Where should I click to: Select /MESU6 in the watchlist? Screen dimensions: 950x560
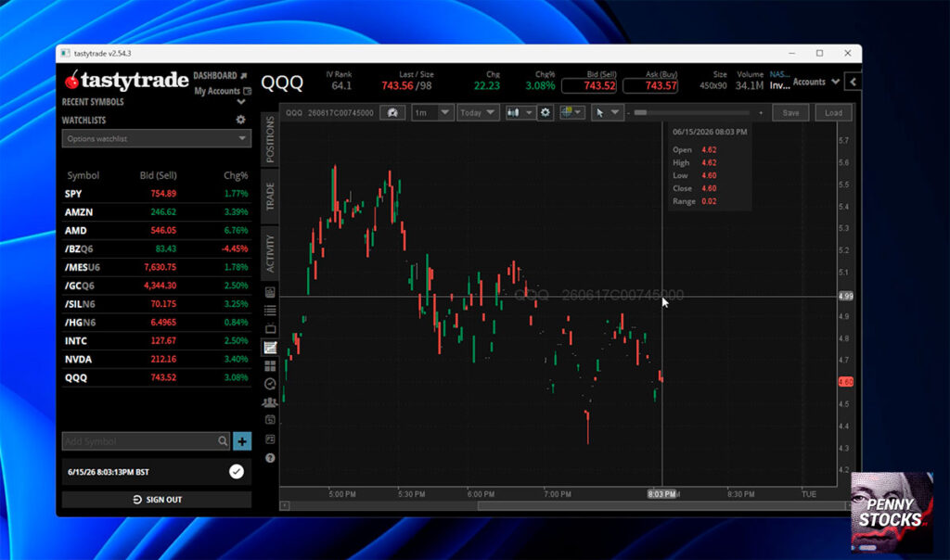click(156, 267)
